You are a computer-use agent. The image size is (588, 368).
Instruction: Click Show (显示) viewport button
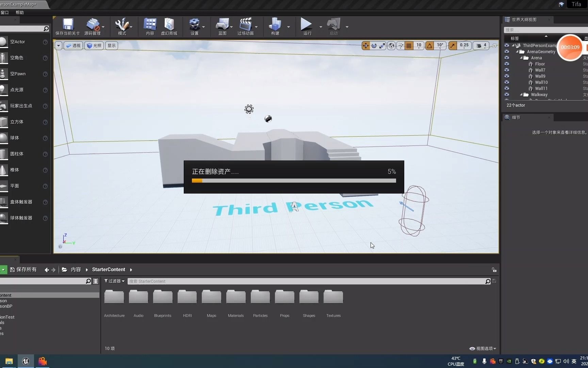point(112,46)
